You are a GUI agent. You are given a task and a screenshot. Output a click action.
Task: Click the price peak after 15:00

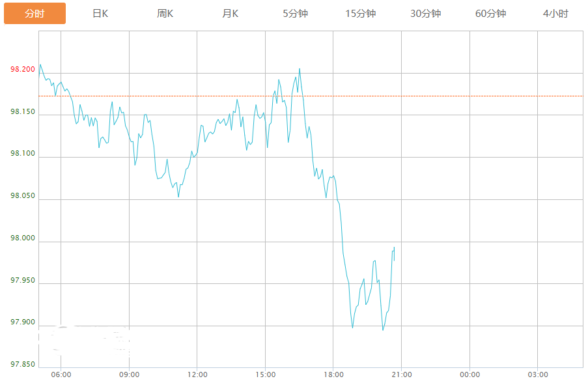click(x=300, y=68)
